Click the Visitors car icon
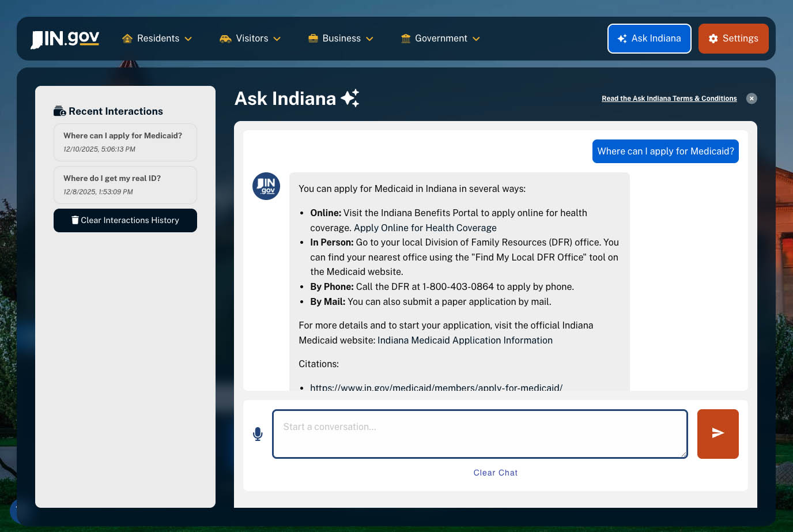 tap(225, 39)
